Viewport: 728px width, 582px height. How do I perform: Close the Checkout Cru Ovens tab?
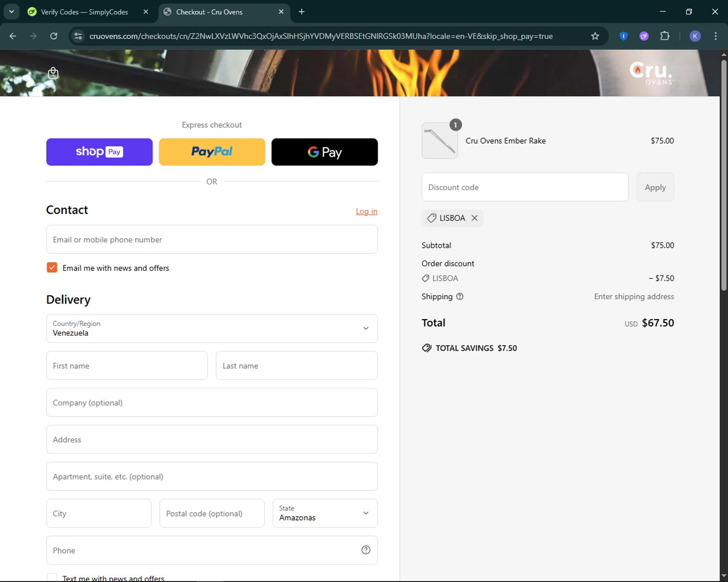(281, 12)
